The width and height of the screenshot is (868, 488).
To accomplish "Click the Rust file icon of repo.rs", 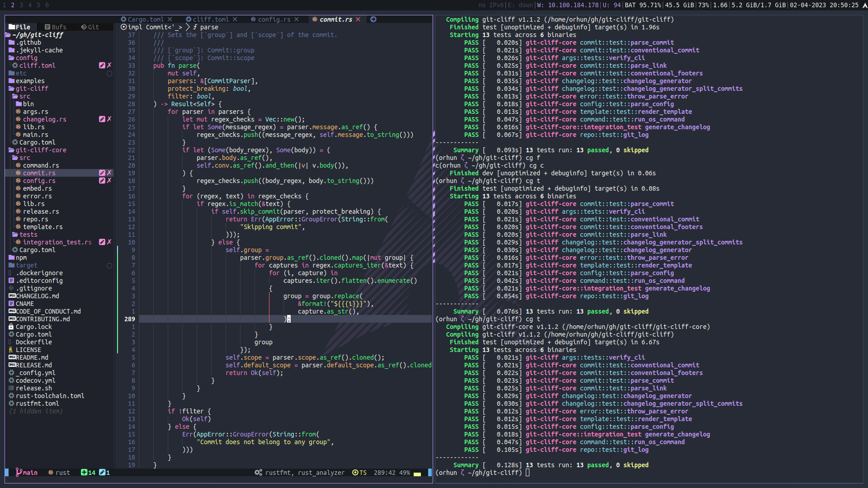I will coord(19,219).
